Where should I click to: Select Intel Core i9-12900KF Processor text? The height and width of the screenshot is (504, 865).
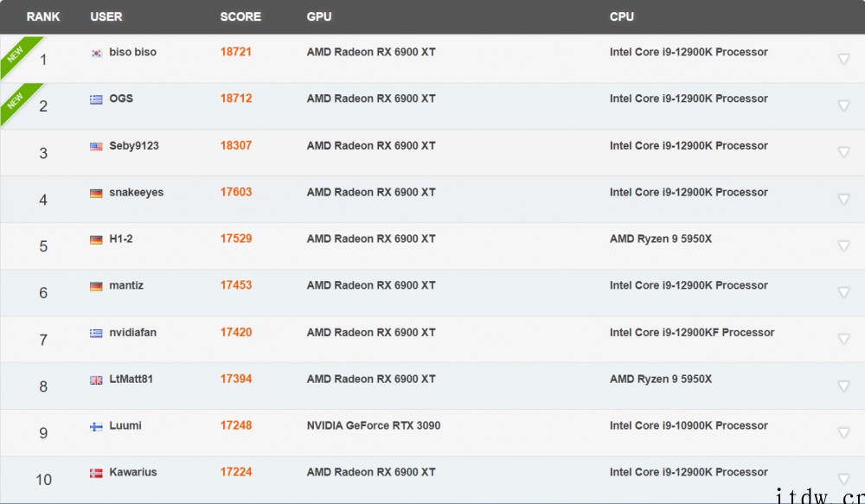pos(692,332)
